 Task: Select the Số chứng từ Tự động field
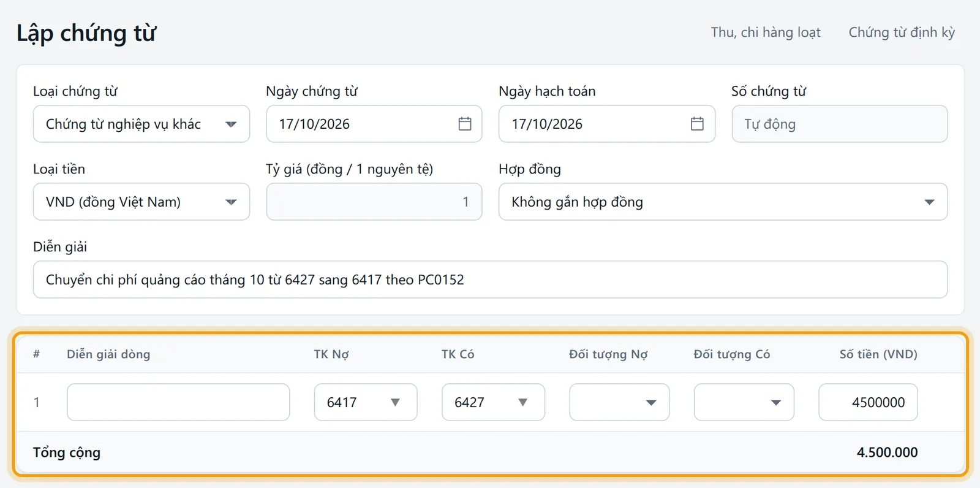click(840, 124)
